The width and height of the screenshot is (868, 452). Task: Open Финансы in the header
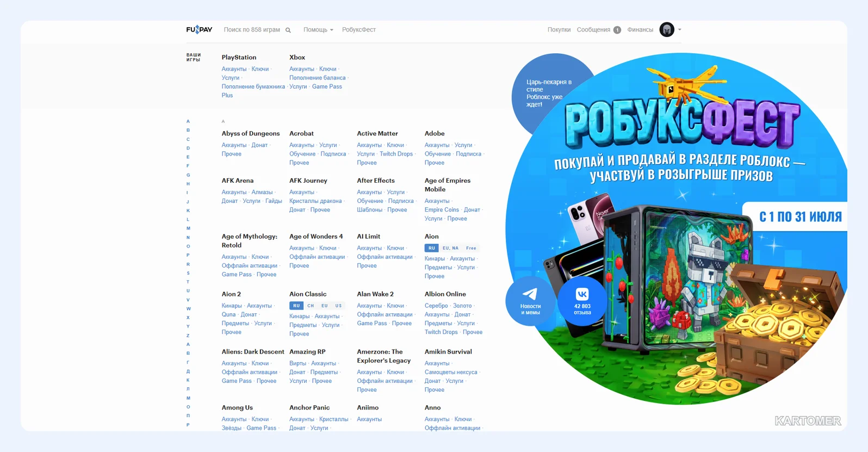[640, 30]
